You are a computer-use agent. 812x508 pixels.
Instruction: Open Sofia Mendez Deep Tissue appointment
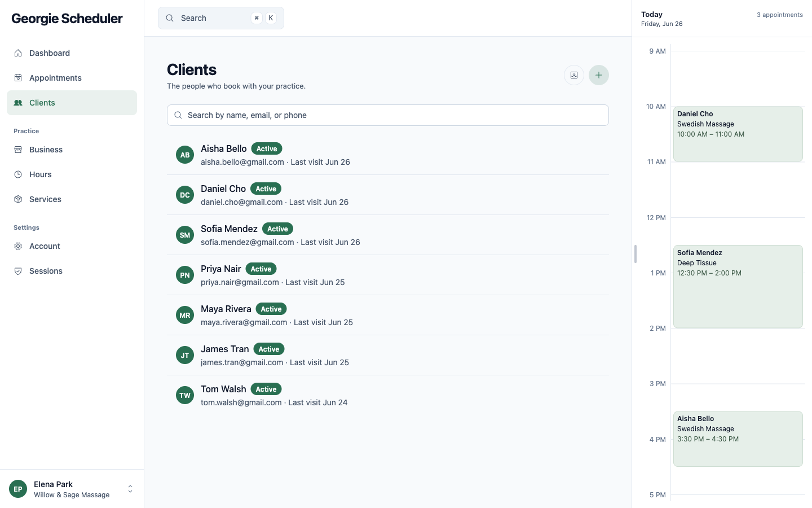click(x=738, y=287)
